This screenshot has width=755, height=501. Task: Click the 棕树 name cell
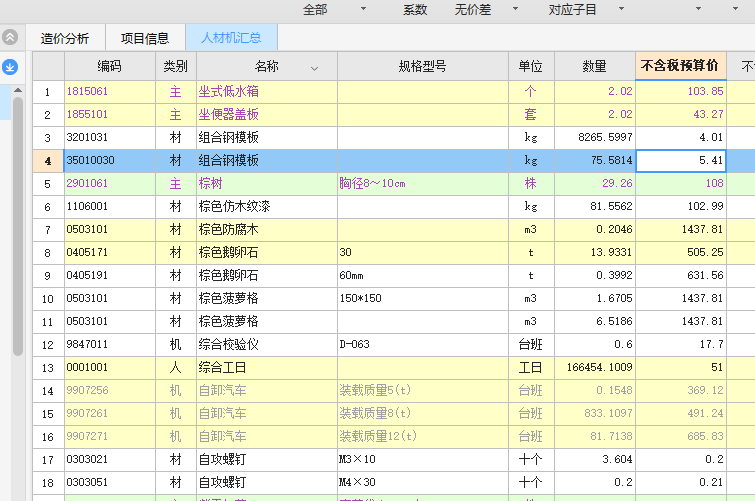(x=267, y=184)
